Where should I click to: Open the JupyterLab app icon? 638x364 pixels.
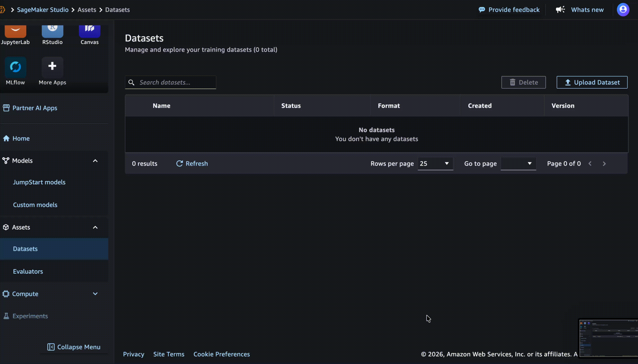pyautogui.click(x=15, y=31)
